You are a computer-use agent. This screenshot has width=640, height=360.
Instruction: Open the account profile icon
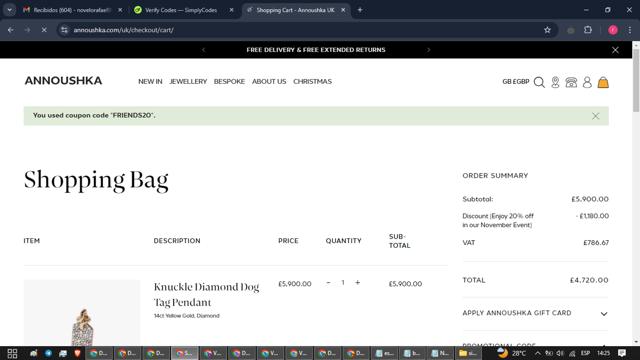[x=587, y=82]
